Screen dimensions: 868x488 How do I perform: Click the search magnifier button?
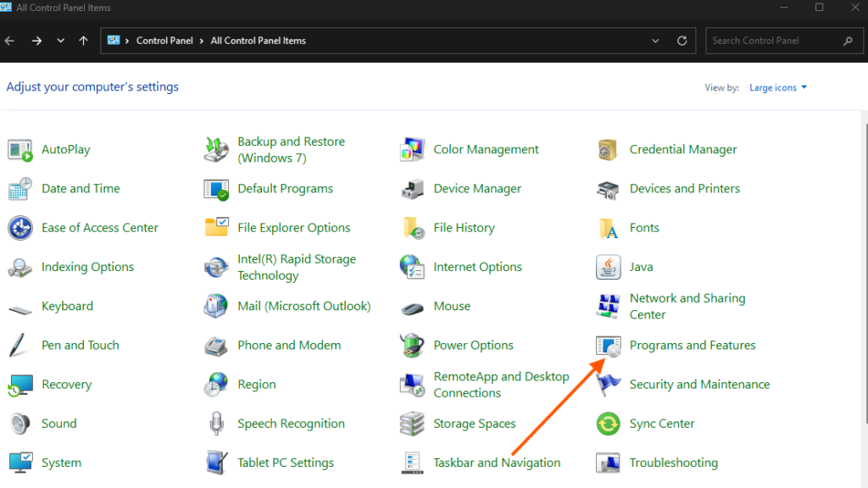click(x=848, y=41)
